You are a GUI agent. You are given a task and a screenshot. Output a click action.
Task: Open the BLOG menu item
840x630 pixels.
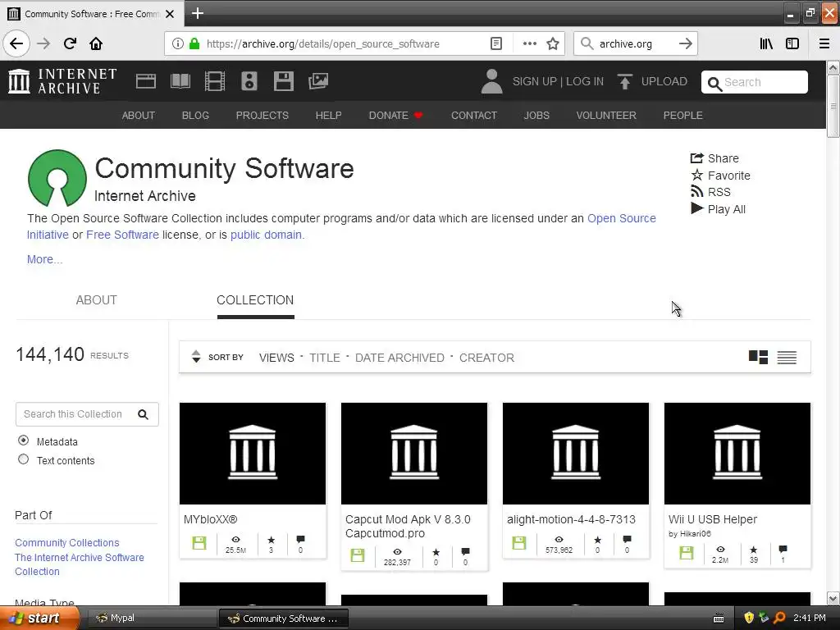[x=195, y=115]
